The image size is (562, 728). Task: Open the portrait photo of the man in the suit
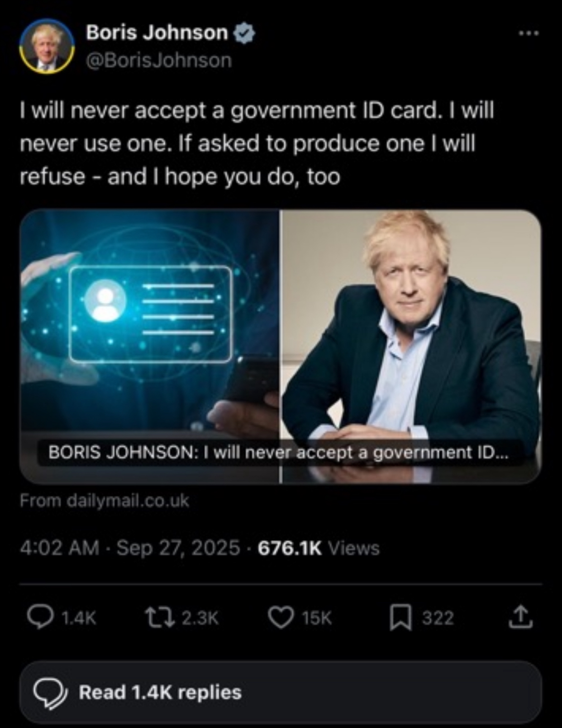(x=411, y=346)
